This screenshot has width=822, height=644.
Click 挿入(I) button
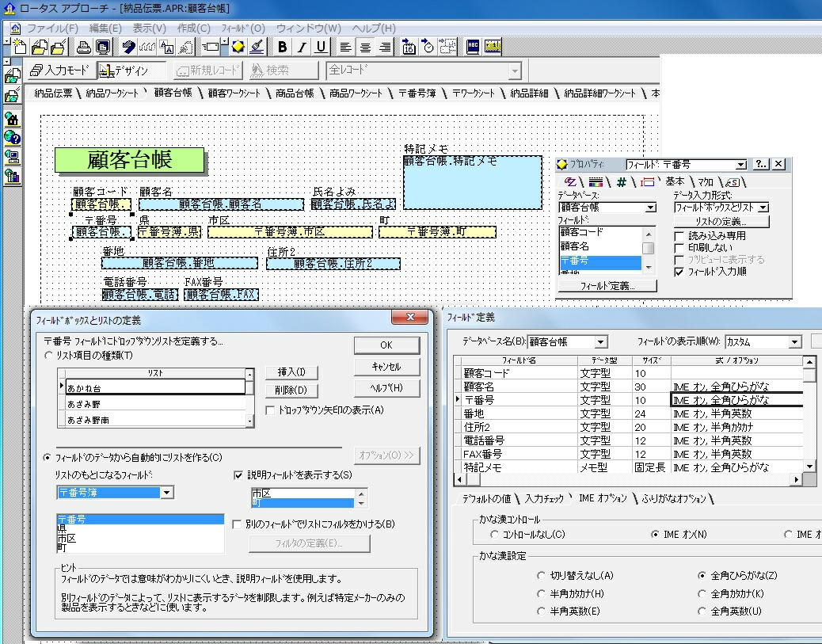coord(291,372)
